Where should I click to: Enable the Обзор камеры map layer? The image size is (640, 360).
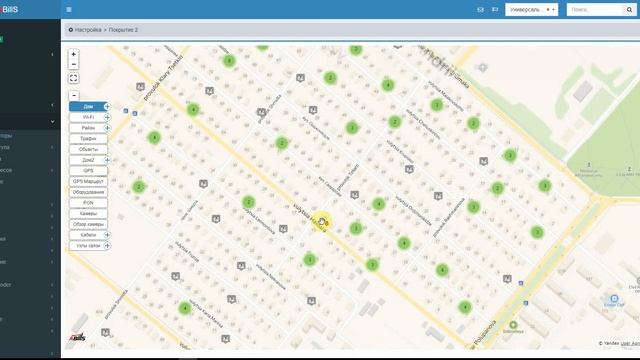pyautogui.click(x=88, y=224)
